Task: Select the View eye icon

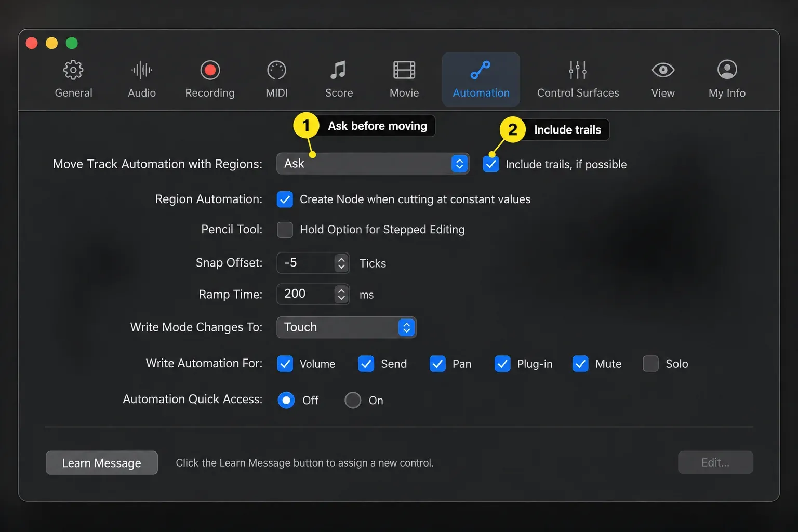Action: [663, 70]
